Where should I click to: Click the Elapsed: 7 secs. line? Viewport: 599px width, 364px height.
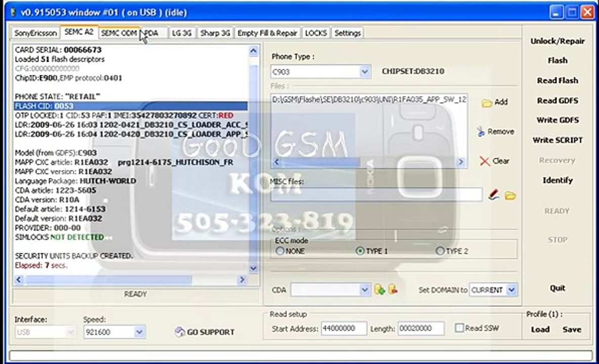(41, 265)
